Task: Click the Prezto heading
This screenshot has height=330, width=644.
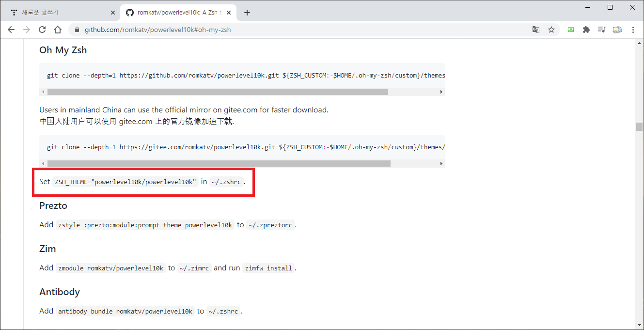Action: 53,206
